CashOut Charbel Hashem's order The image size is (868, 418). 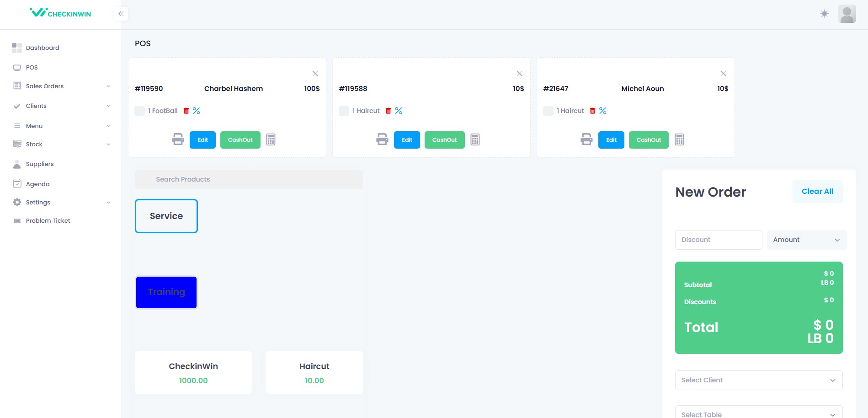(240, 140)
